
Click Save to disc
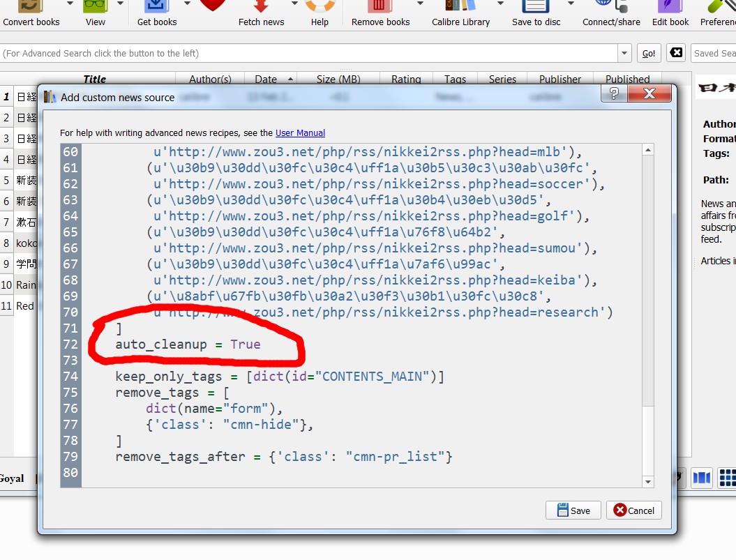536,14
